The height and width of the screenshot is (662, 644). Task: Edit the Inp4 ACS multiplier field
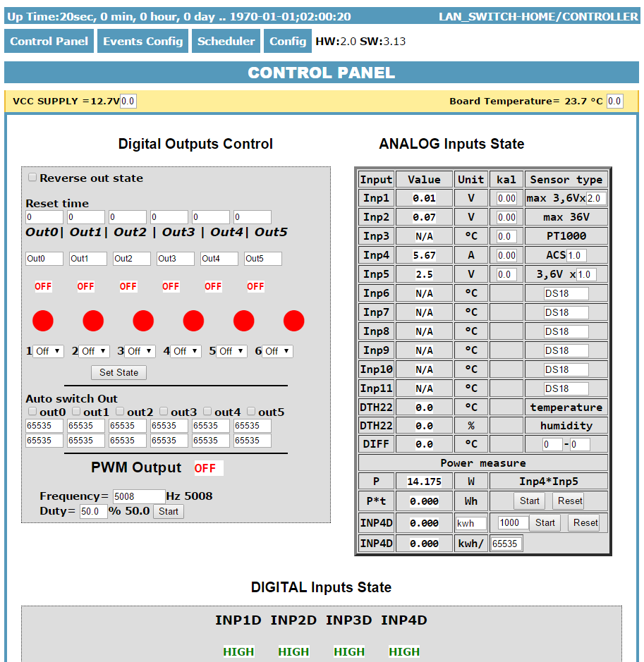576,255
